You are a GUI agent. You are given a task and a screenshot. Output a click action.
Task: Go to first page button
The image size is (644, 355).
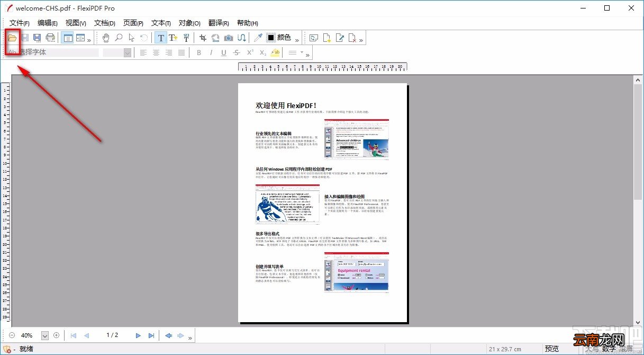click(x=74, y=335)
